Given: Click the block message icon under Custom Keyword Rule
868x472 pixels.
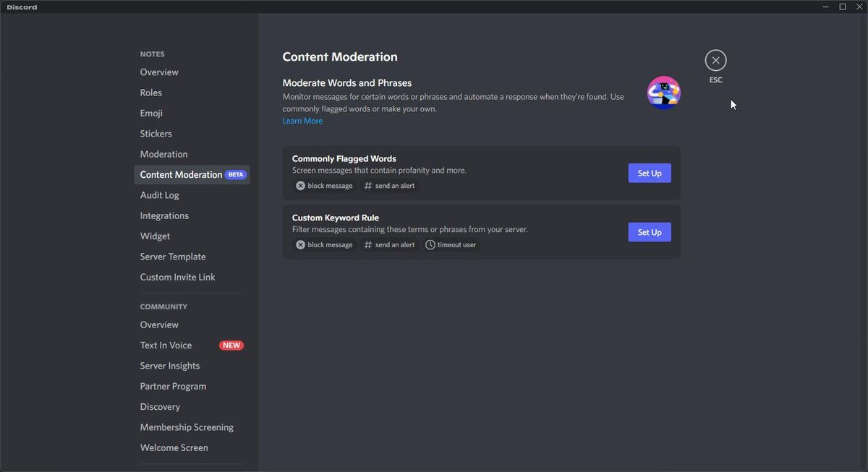Looking at the screenshot, I should tap(300, 244).
